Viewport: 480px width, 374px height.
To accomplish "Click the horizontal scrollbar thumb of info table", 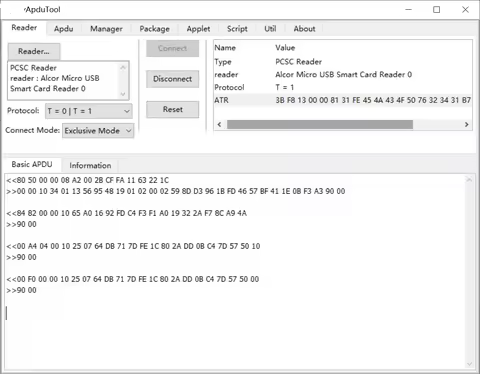I will [320, 124].
